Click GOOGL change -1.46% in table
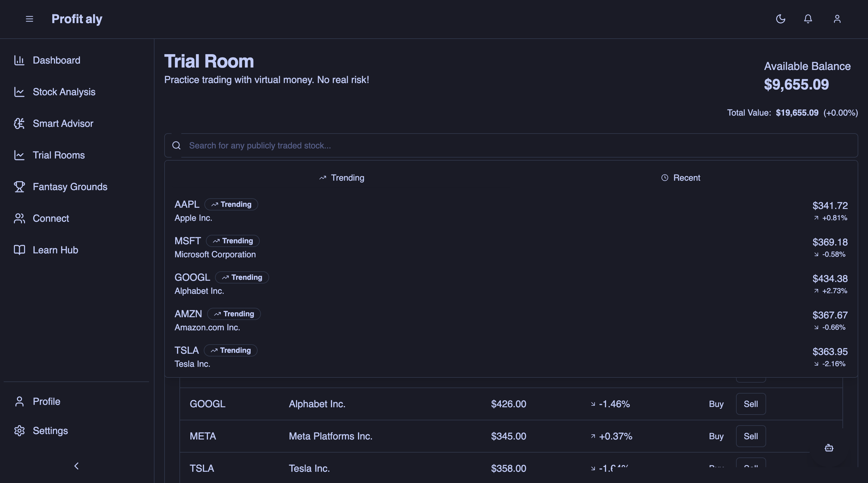The width and height of the screenshot is (868, 483). (x=610, y=404)
